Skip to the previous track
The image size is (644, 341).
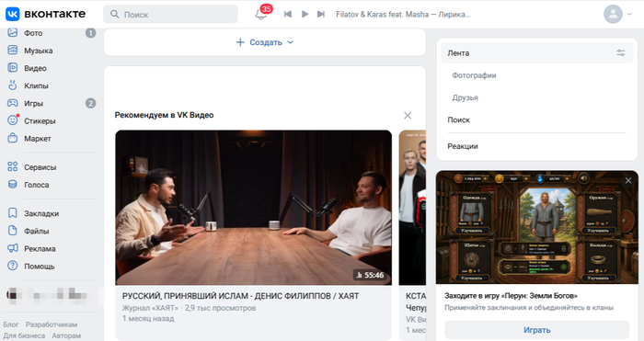click(x=288, y=15)
